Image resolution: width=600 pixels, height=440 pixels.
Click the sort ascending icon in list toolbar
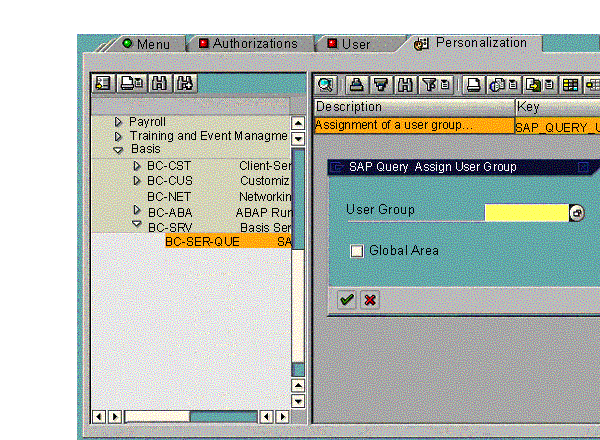coord(356,84)
